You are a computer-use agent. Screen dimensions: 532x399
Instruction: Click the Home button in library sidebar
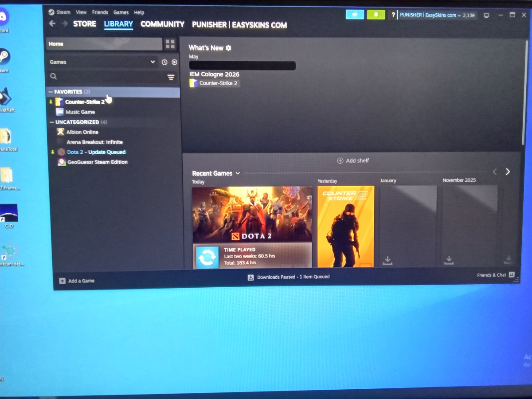104,44
